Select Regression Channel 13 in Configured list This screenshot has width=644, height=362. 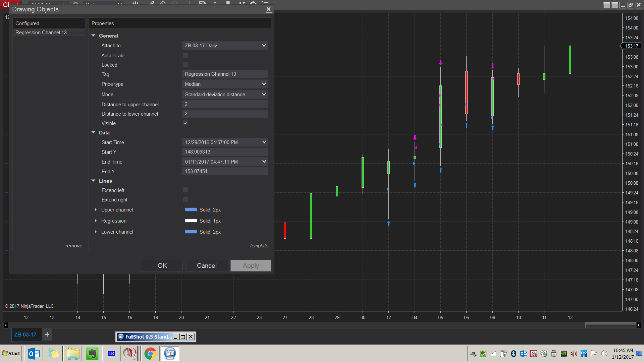[x=41, y=33]
